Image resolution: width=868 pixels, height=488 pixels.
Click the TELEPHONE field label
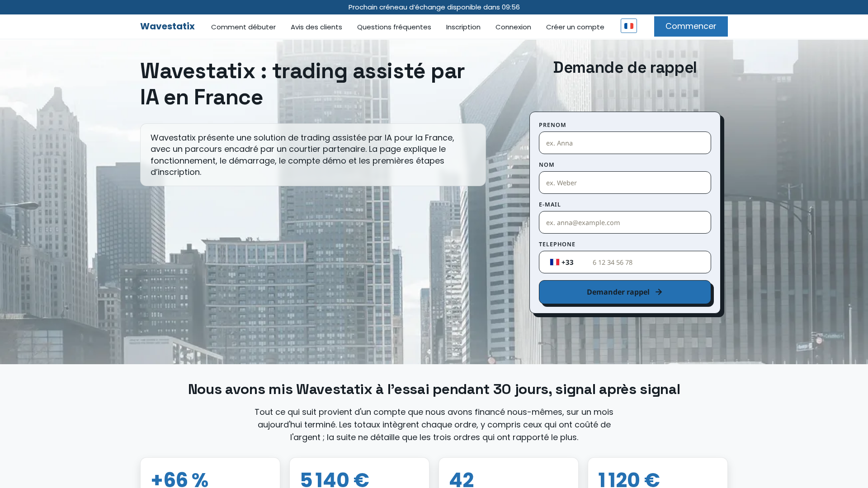pos(557,244)
